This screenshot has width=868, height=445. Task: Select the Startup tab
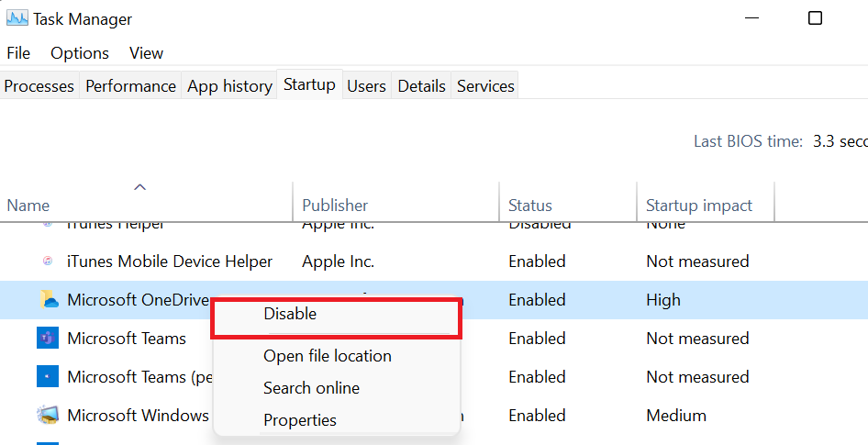point(309,84)
